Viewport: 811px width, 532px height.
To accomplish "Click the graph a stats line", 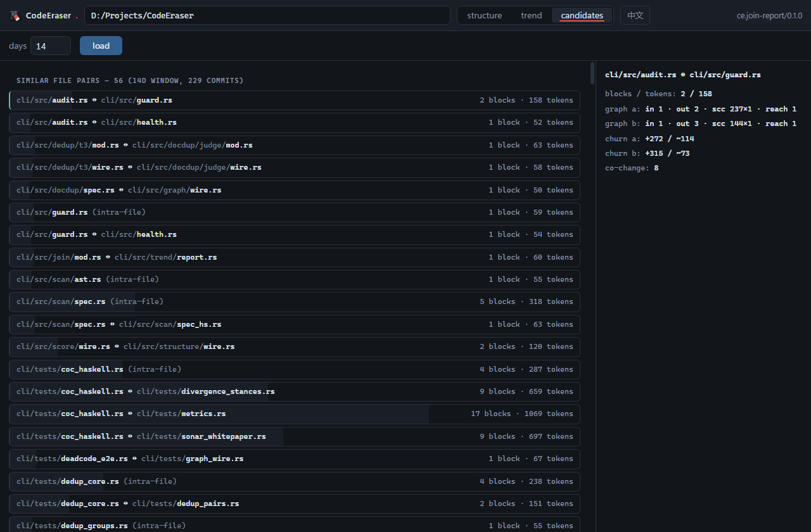I will click(701, 109).
